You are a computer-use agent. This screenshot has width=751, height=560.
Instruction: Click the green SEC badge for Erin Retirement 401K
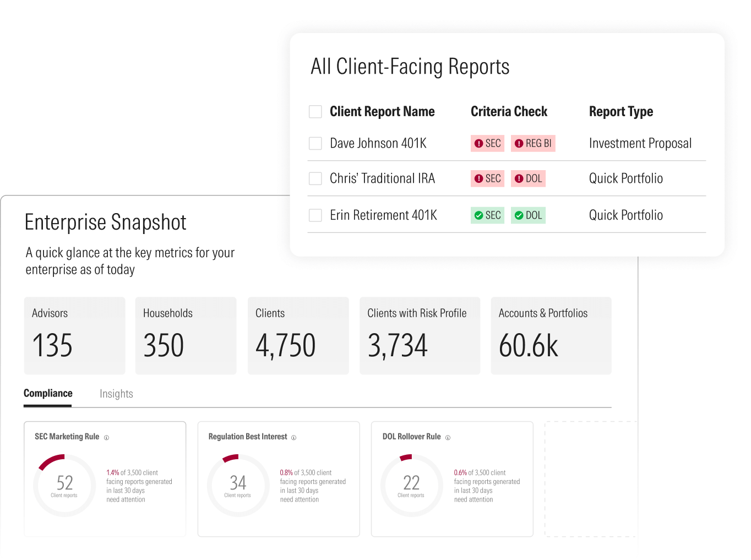tap(487, 215)
